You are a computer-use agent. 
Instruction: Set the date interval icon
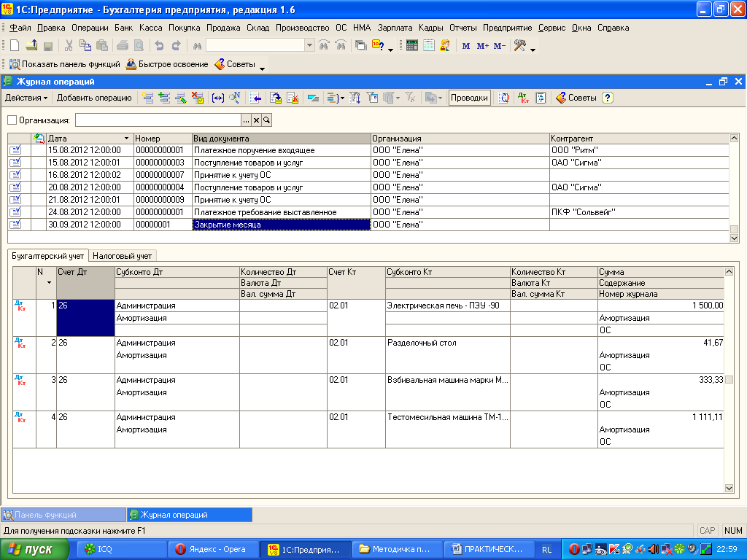(217, 98)
